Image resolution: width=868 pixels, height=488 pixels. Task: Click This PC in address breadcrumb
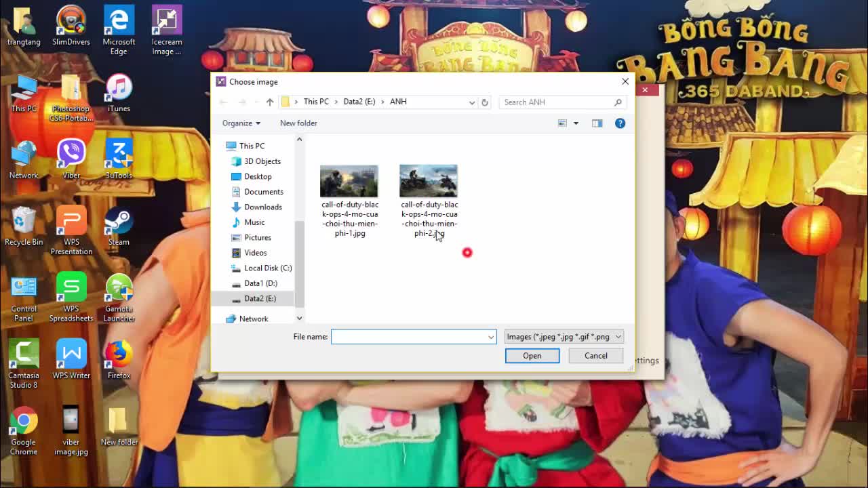316,102
